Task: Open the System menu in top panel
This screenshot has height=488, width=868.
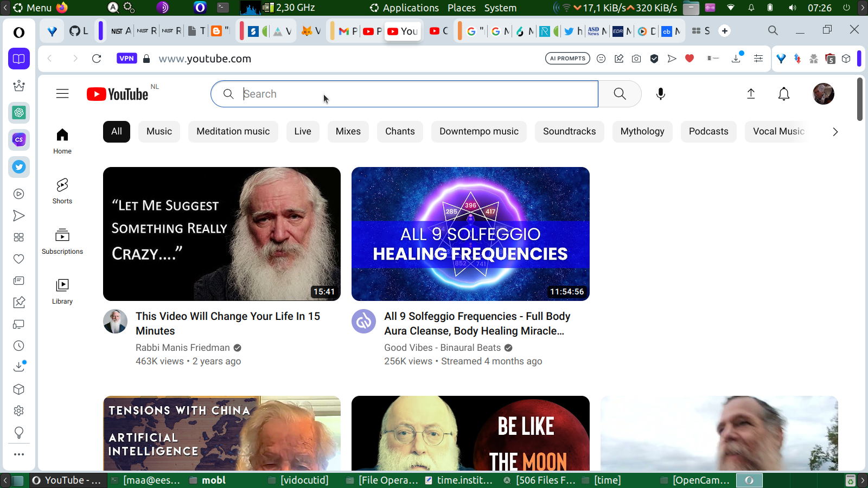Action: point(500,8)
